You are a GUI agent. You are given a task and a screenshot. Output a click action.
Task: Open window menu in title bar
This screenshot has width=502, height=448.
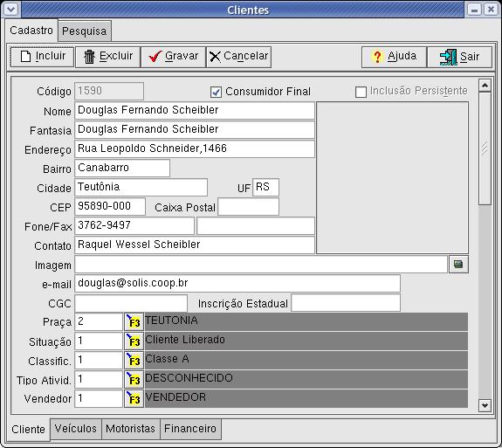[11, 10]
